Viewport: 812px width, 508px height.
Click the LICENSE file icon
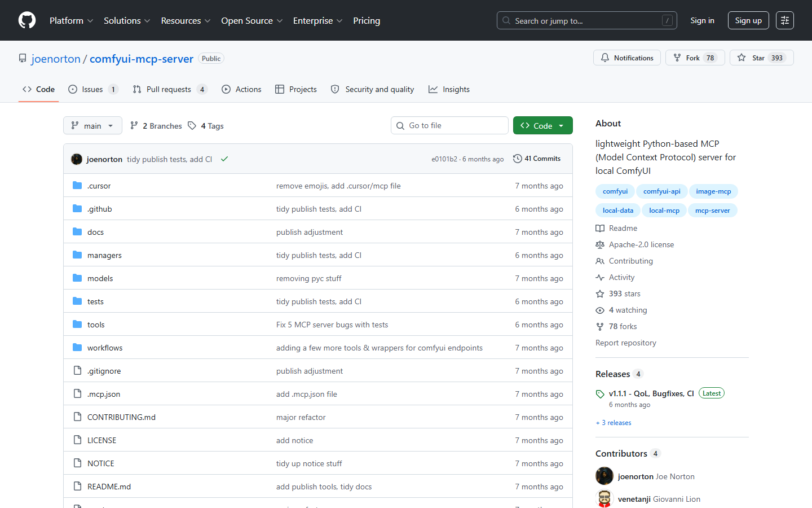(77, 440)
